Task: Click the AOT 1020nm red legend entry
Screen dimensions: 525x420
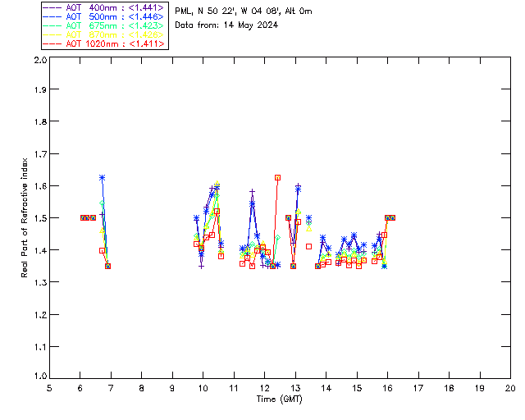Action: point(104,43)
